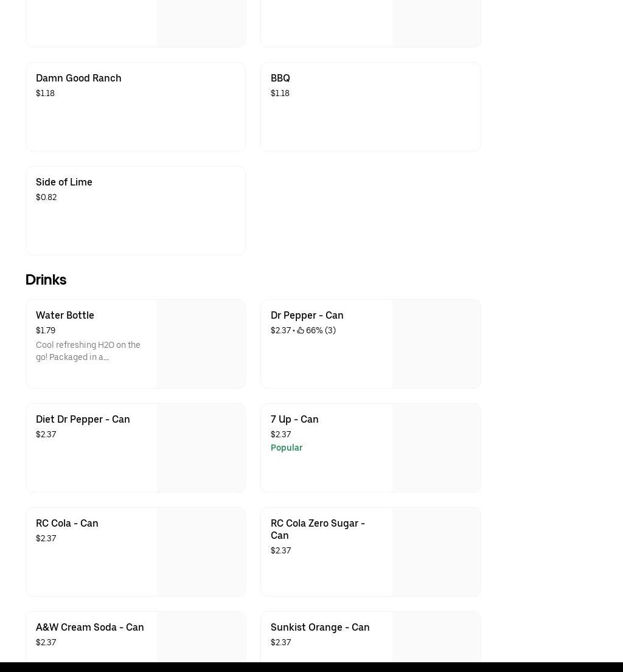This screenshot has width=623, height=672.
Task: Click the Popular label under 7 Up
Action: pos(287,448)
